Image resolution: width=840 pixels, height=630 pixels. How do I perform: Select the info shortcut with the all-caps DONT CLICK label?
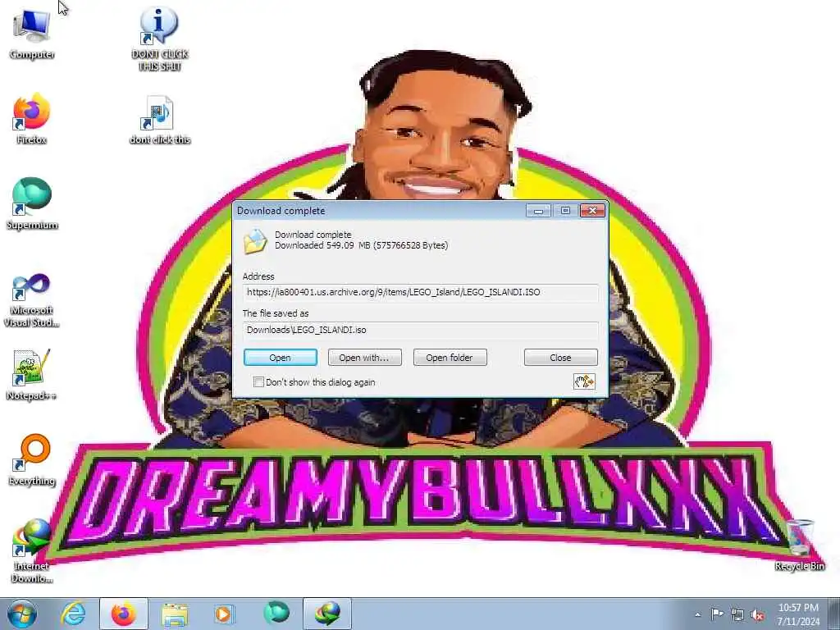pyautogui.click(x=160, y=38)
